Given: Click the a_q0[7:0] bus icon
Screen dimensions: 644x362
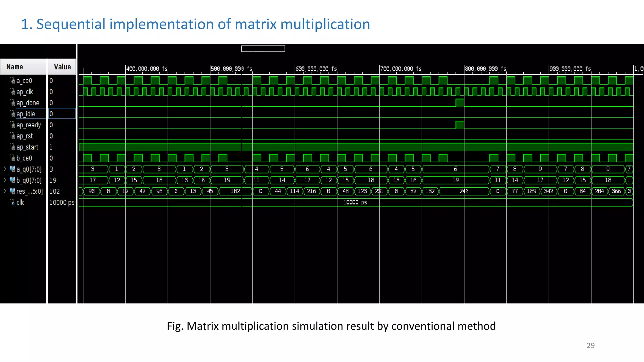Looking at the screenshot, I should pos(12,169).
